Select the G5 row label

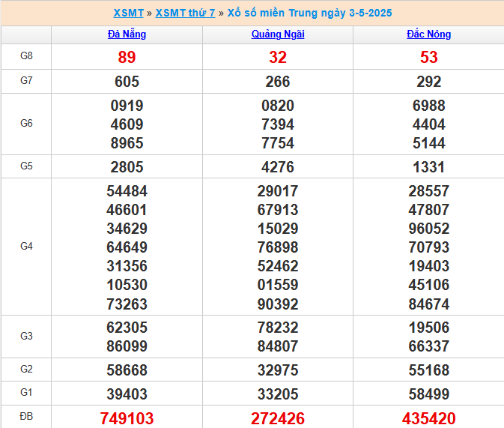click(x=26, y=166)
